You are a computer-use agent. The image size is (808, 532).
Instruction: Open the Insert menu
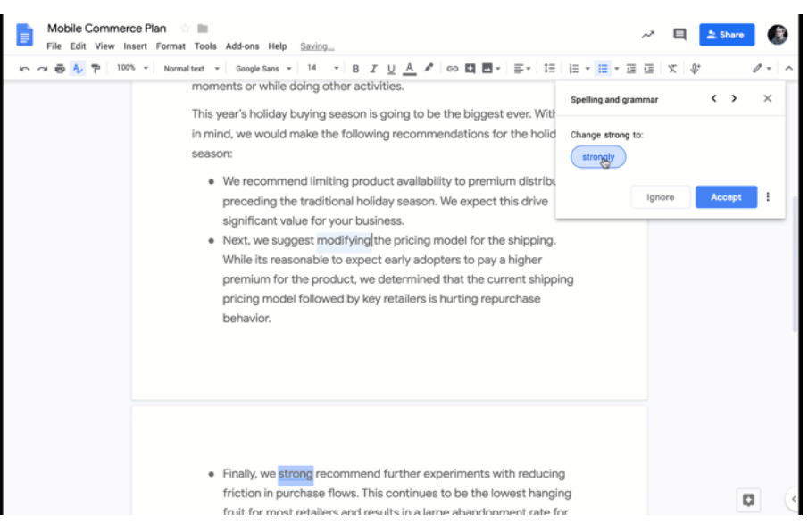point(135,46)
